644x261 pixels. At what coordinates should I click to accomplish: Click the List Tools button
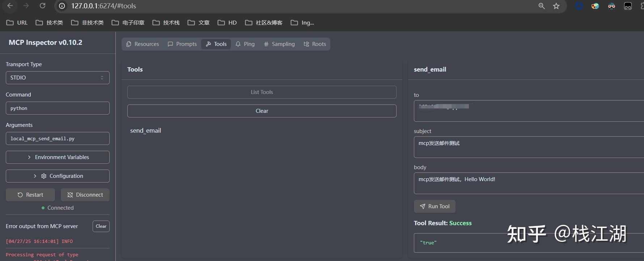tap(262, 92)
